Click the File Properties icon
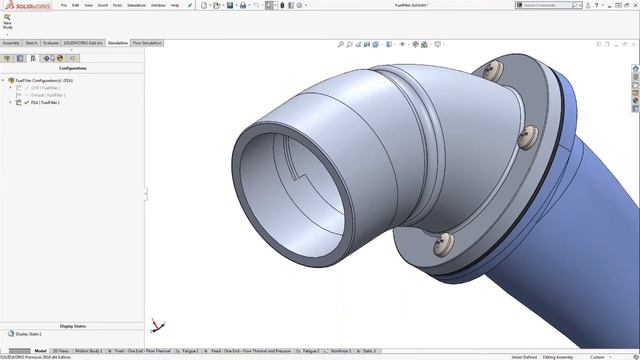Image resolution: width=640 pixels, height=360 pixels. coord(291,5)
